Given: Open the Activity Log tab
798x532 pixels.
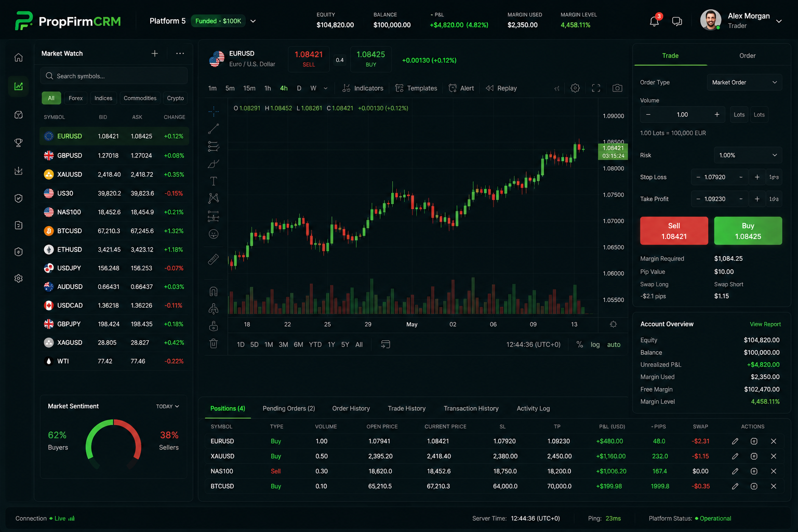Looking at the screenshot, I should (x=533, y=408).
